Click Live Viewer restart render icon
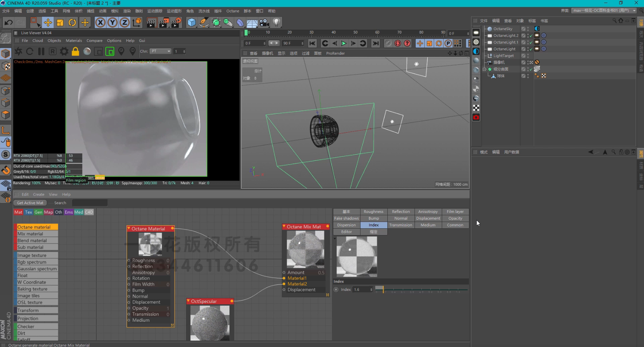 pyautogui.click(x=30, y=51)
